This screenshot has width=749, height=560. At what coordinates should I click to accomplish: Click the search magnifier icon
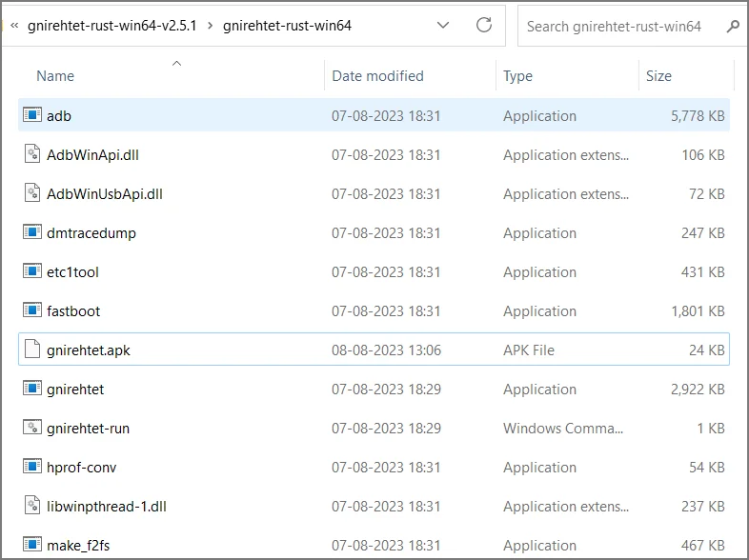[732, 26]
